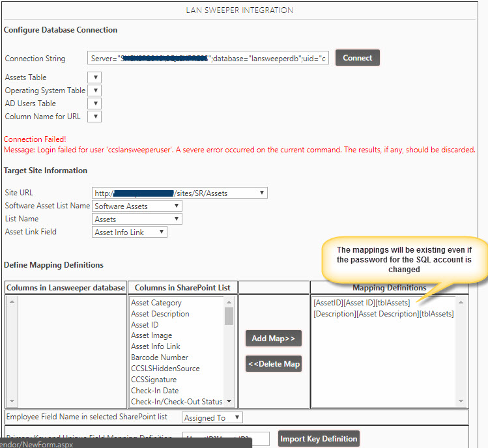Screen dimensions: 488x448
Task: Click Mapping Definitions scroll-down arrow
Action: coord(461,401)
